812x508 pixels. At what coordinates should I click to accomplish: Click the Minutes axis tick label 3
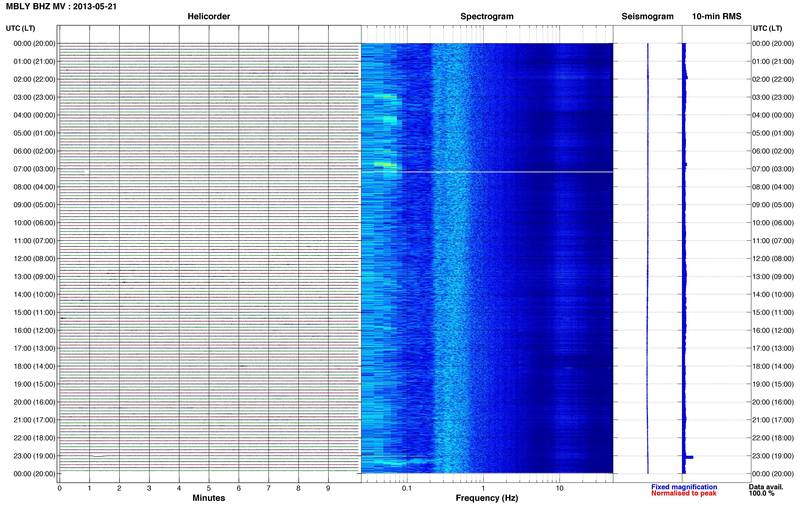click(x=149, y=488)
